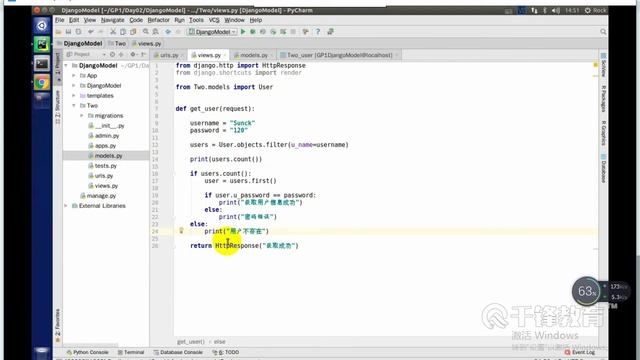The height and width of the screenshot is (360, 640).
Task: Click the views.py breadcrumb
Action: click(147, 43)
